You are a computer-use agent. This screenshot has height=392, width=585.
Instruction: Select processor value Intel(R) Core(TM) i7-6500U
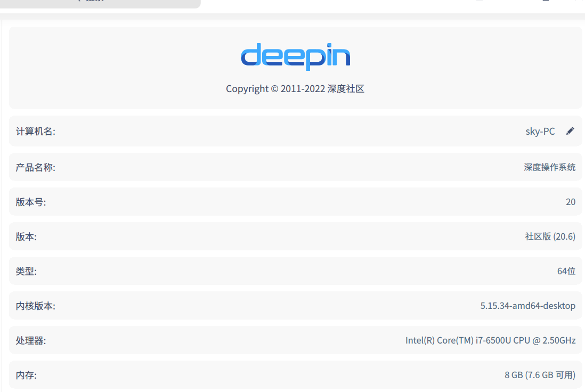[x=490, y=340]
